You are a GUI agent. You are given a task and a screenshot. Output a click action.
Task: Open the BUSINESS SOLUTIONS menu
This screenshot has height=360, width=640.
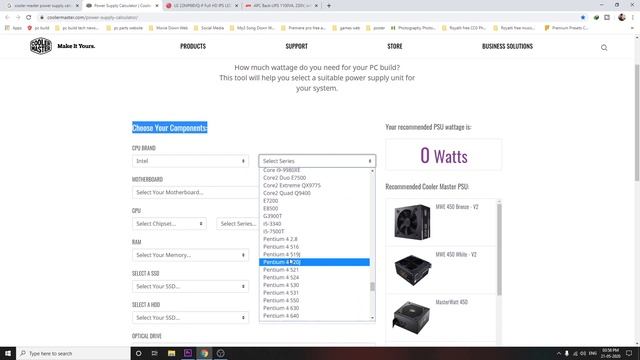[x=507, y=46]
